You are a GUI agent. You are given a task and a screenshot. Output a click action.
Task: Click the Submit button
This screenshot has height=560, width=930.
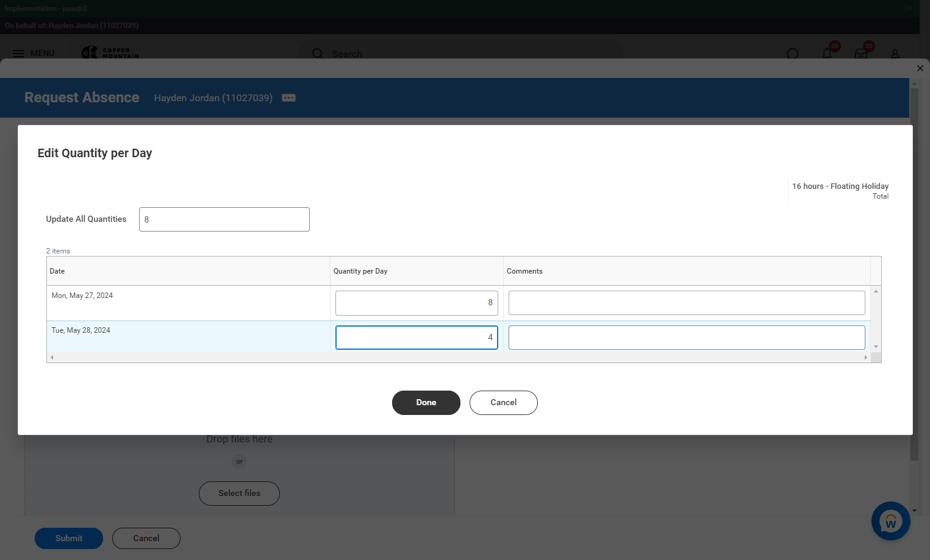coord(69,539)
